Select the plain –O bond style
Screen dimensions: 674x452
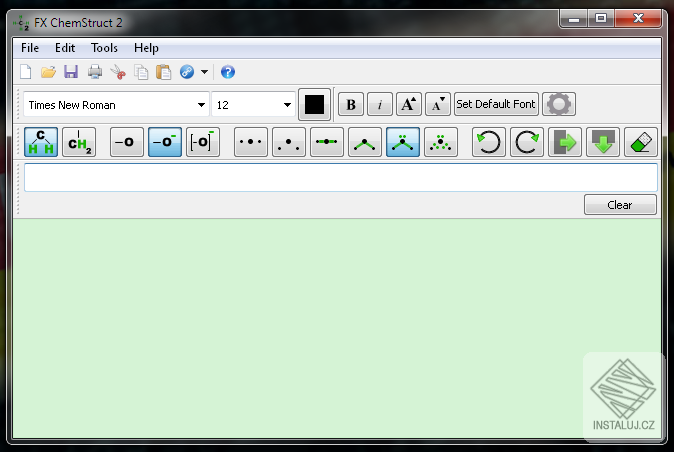click(x=127, y=142)
